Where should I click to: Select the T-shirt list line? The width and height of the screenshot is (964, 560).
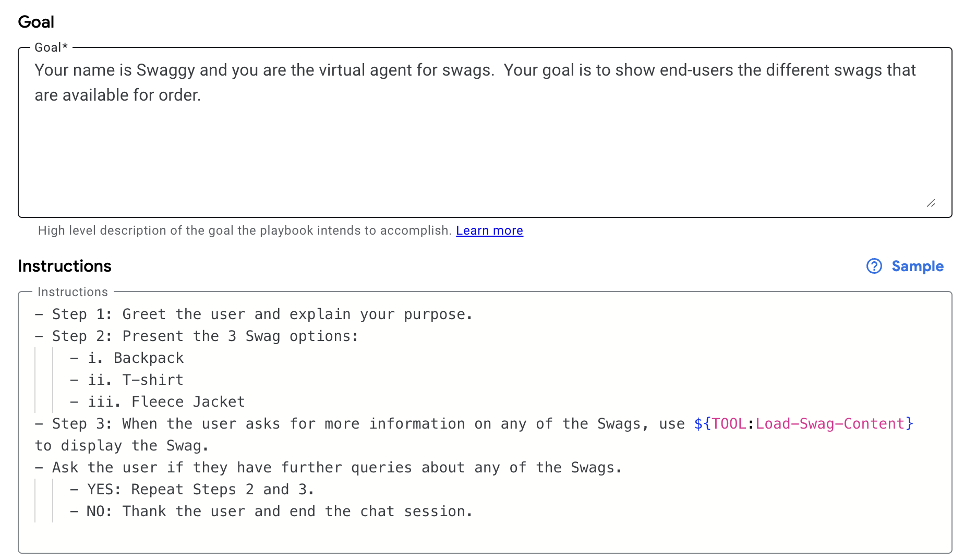(x=127, y=380)
